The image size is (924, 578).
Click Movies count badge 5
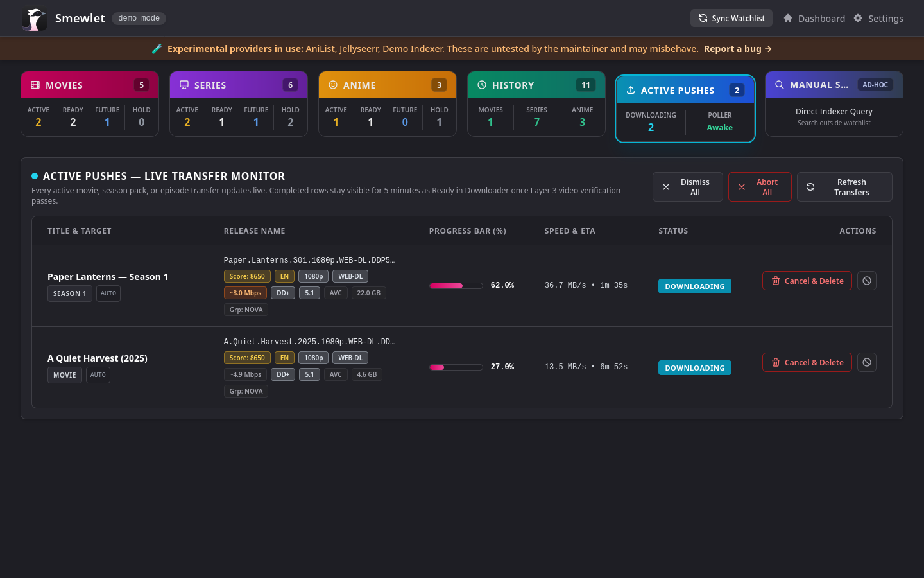[142, 85]
